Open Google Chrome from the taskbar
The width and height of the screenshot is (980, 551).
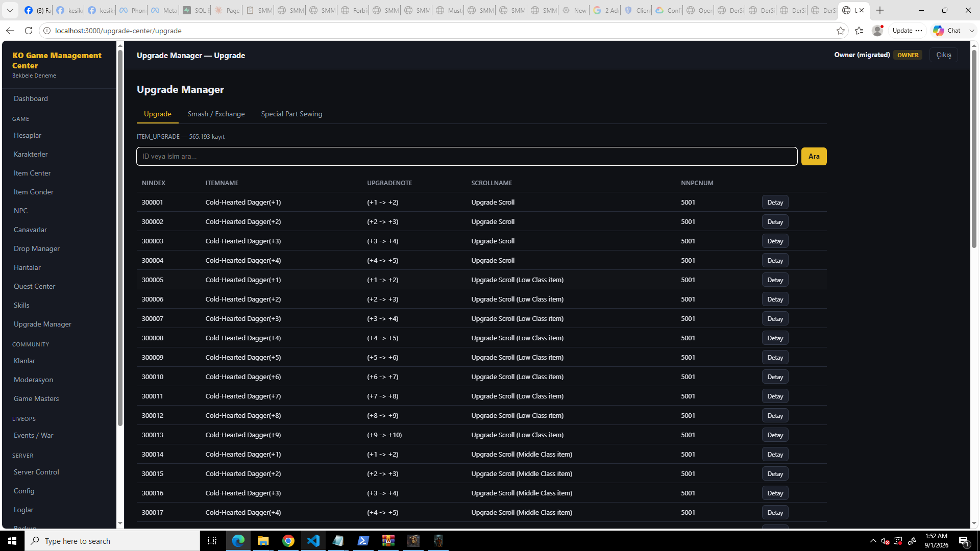coord(288,541)
